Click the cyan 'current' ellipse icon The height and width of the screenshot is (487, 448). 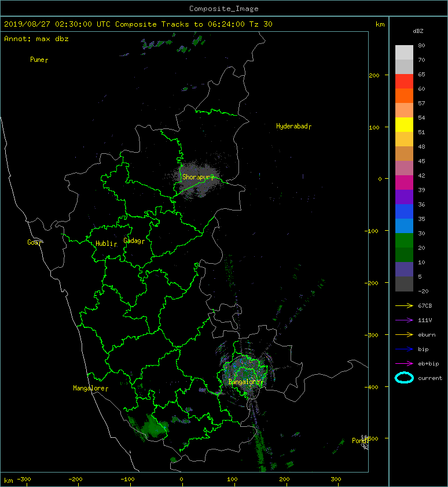click(x=404, y=378)
